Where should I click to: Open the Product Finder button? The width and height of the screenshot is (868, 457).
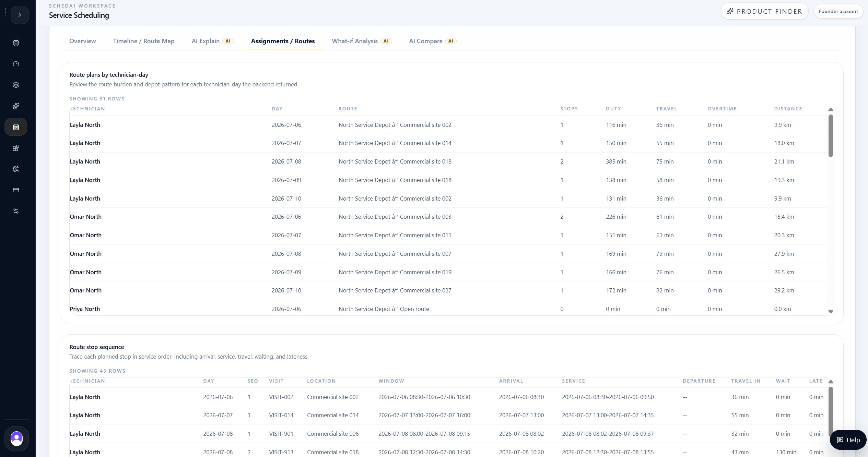coord(764,11)
